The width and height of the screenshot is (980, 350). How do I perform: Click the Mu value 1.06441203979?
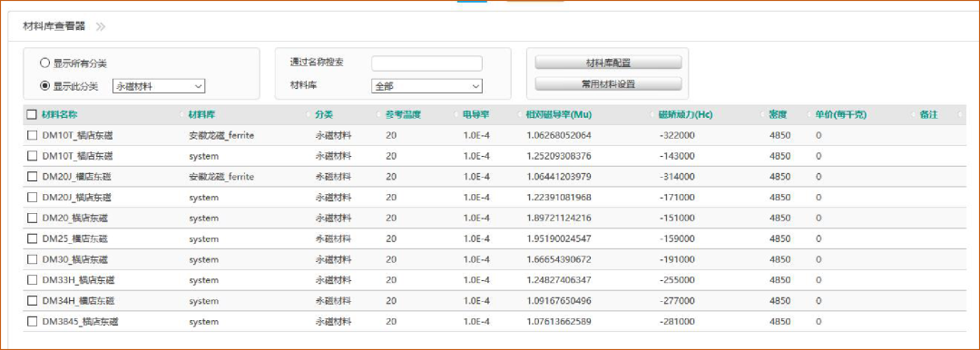(558, 177)
